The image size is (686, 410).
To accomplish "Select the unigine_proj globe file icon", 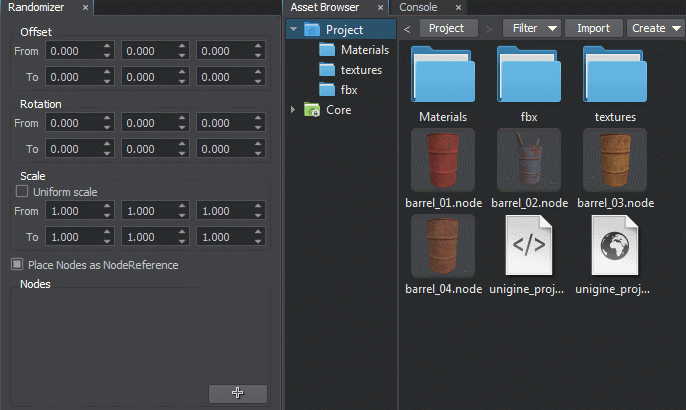I will (615, 246).
